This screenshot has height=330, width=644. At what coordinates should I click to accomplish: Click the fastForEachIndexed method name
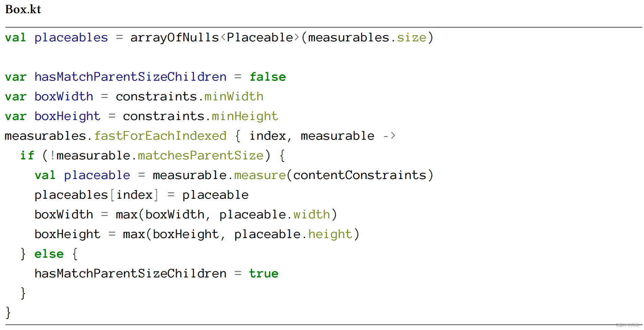coord(160,136)
